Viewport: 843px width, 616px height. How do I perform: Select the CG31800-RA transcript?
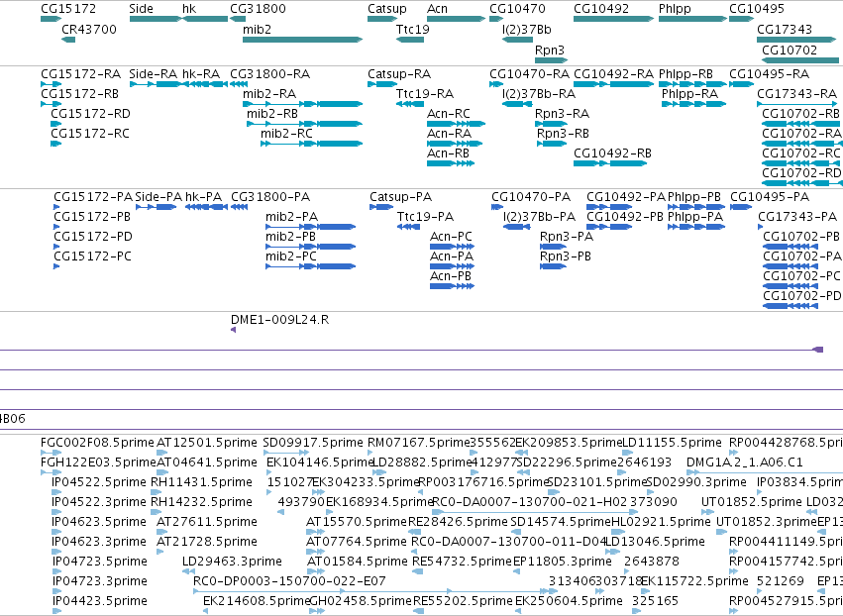tap(239, 84)
